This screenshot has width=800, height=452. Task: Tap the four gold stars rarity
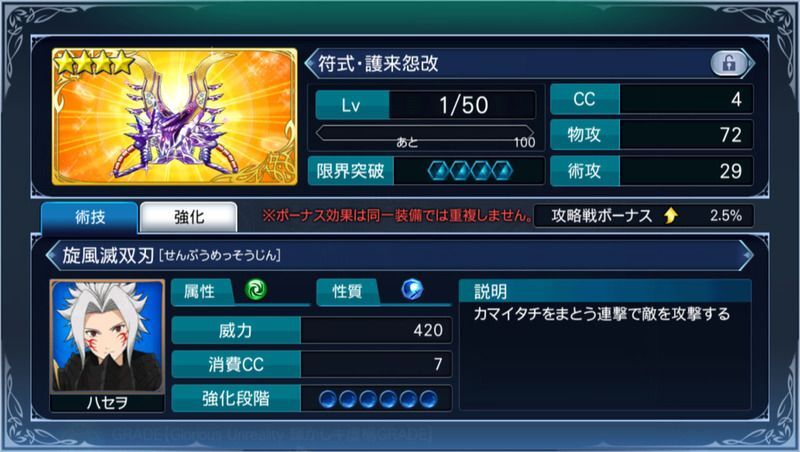[94, 63]
